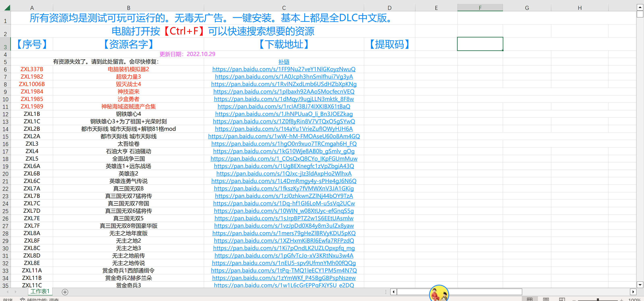
Task: Select cell 沙盒勇者
Action: pyautogui.click(x=129, y=99)
